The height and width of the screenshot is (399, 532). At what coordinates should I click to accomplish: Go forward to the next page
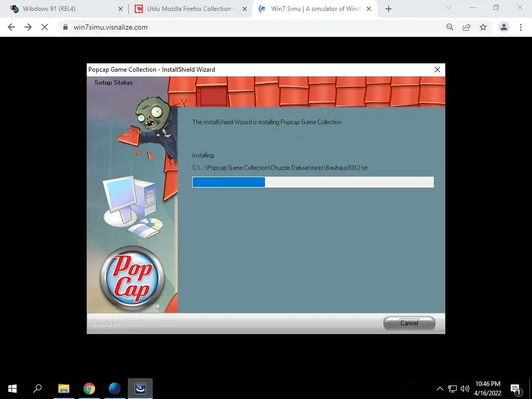coord(28,27)
